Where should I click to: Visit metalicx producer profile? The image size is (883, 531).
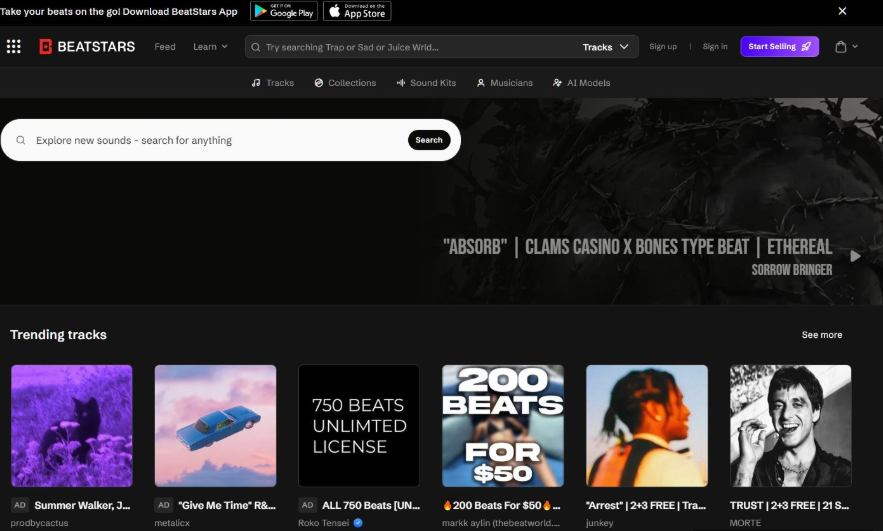click(172, 523)
